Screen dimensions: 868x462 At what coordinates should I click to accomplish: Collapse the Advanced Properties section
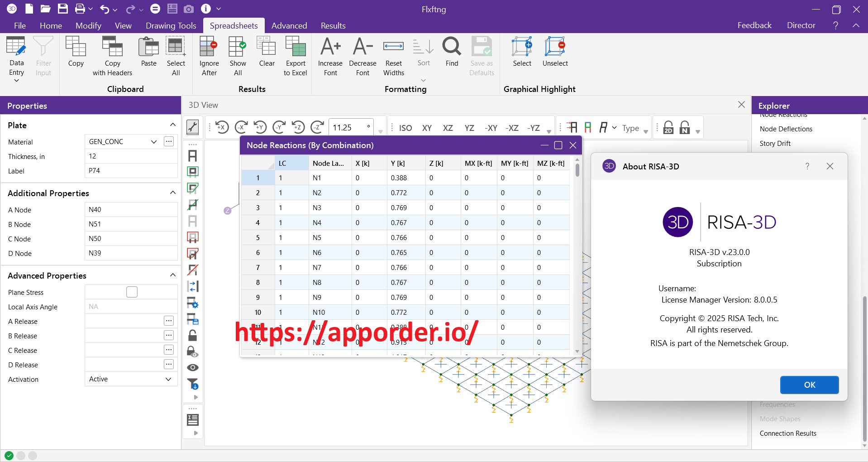tap(172, 275)
